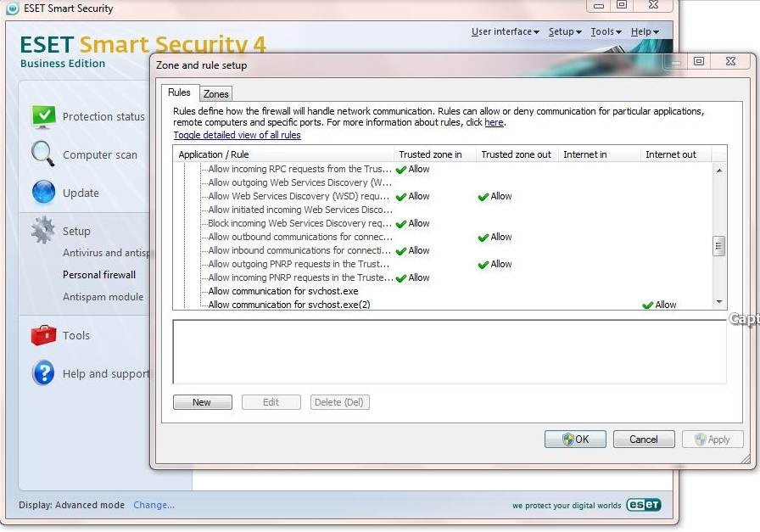Click Change... display mode link
Image resolution: width=760 pixels, height=532 pixels.
coord(154,505)
